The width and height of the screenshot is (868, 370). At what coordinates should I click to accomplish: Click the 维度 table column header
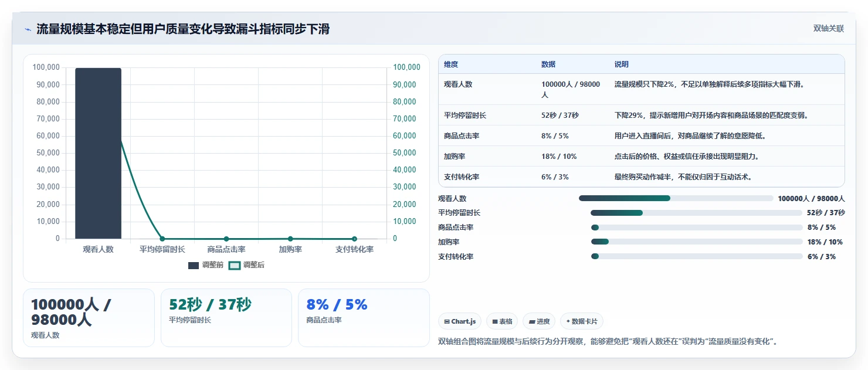point(452,65)
